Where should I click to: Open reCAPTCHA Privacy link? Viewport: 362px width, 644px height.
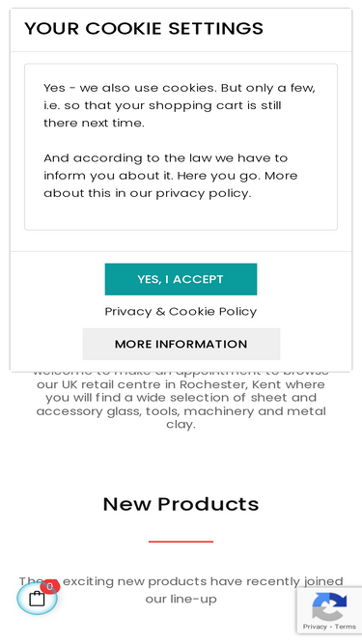(315, 627)
